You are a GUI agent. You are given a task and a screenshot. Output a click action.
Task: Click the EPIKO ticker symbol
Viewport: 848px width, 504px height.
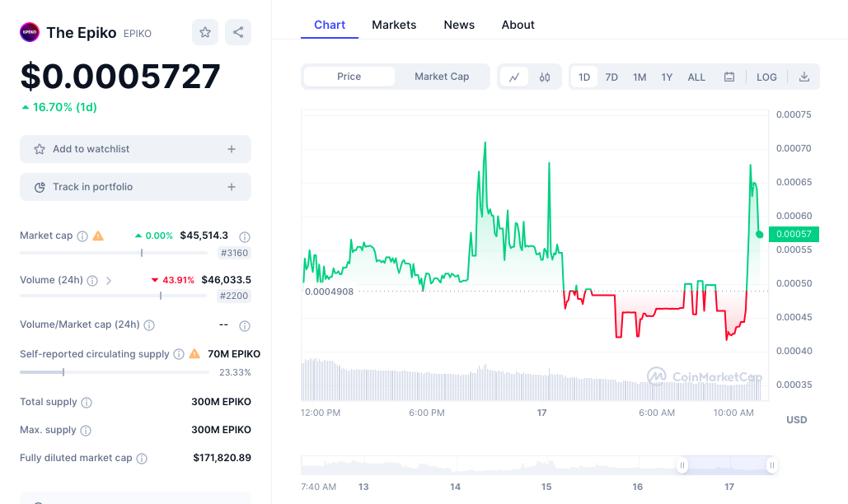[138, 34]
